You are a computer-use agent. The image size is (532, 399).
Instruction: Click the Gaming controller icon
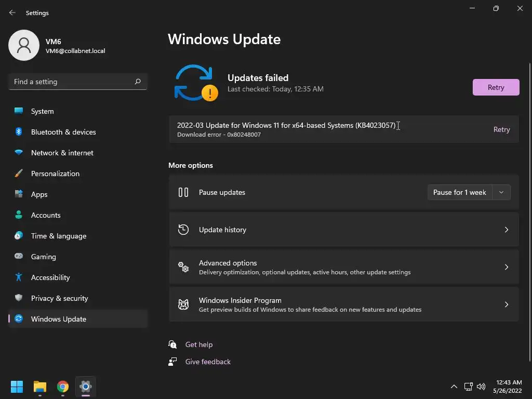pyautogui.click(x=19, y=257)
